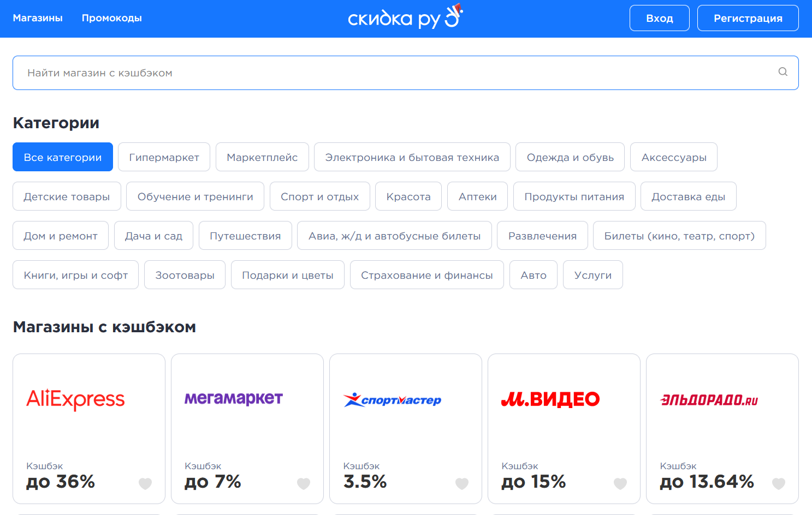The height and width of the screenshot is (515, 812).
Task: Choose the Дача и сад category
Action: 153,236
